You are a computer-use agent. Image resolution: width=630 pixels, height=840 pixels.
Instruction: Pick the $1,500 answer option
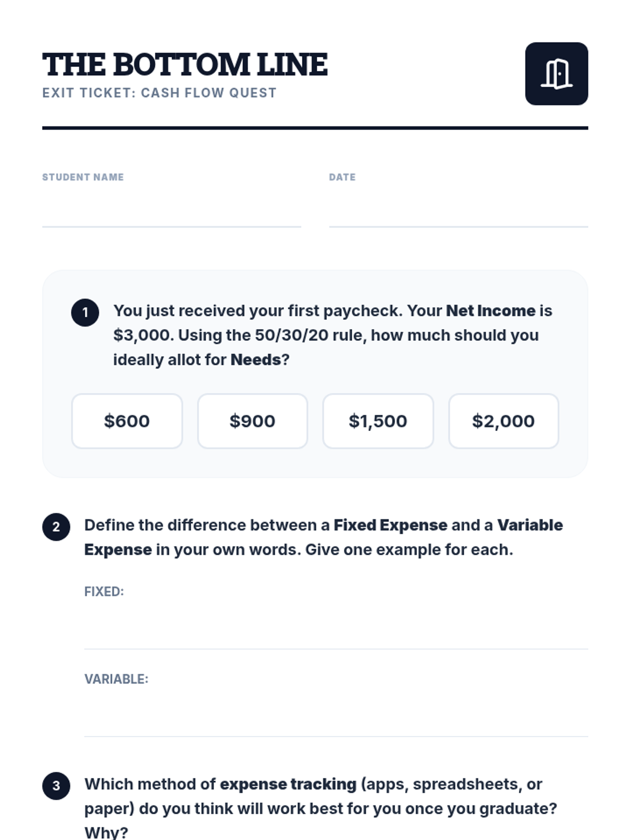(x=378, y=421)
